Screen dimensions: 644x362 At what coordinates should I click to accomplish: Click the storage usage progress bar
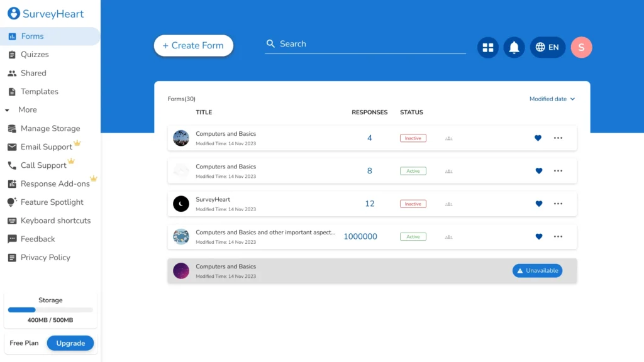[50, 310]
